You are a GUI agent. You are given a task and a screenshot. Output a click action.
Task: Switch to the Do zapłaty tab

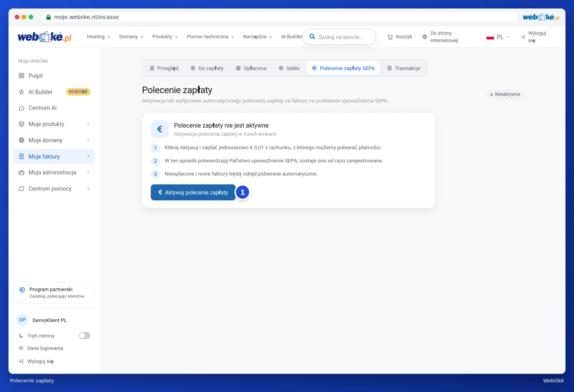pyautogui.click(x=207, y=68)
